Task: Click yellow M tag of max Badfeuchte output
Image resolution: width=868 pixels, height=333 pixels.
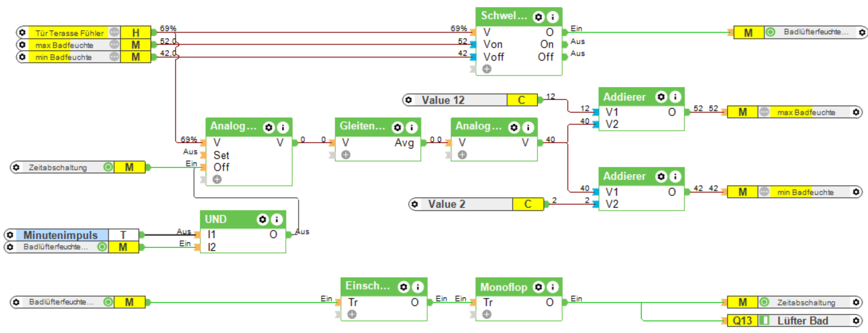Action: pyautogui.click(x=743, y=112)
